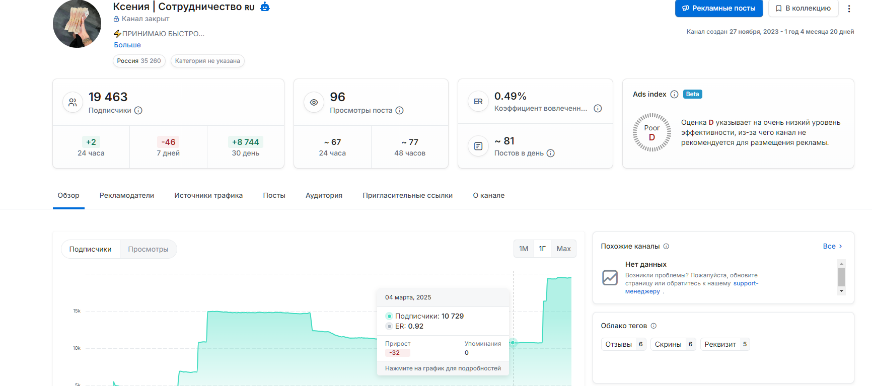
Task: Click the info icon next to Постов в день
Action: (551, 153)
